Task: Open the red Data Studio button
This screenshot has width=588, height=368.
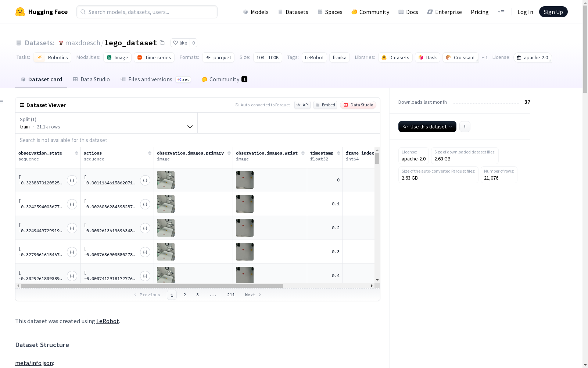Action: [358, 105]
